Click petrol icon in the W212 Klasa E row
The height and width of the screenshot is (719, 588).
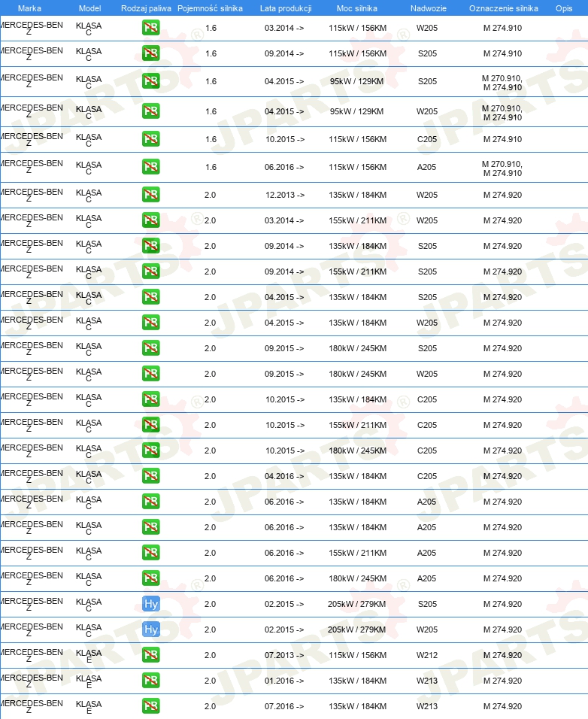151,655
